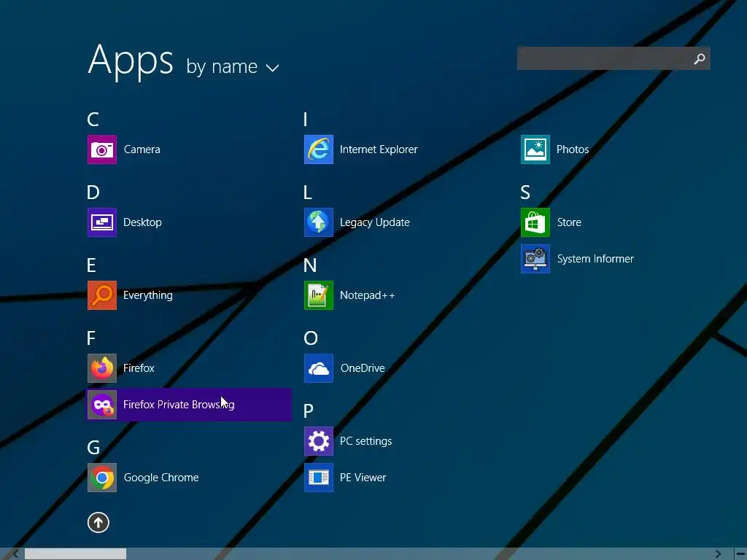Launch the Google Chrome icon

click(102, 478)
